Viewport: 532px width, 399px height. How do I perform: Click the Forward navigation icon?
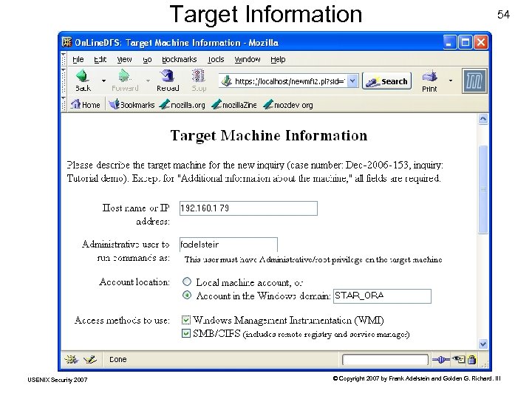(x=125, y=76)
